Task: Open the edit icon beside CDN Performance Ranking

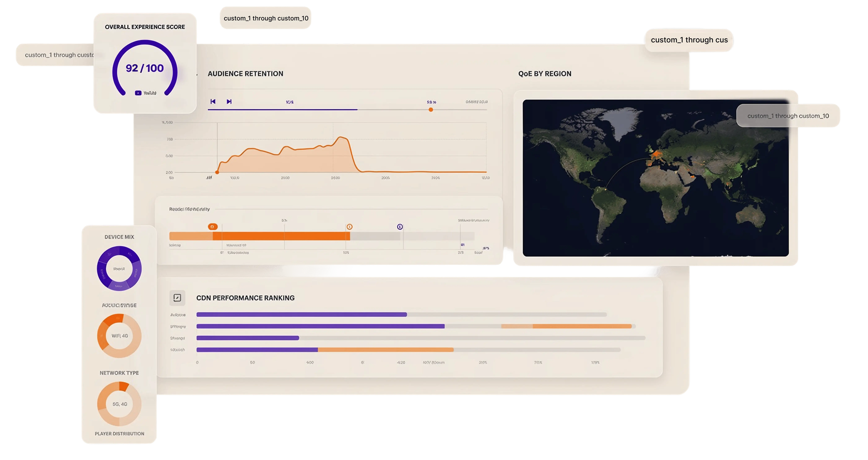Action: point(177,298)
